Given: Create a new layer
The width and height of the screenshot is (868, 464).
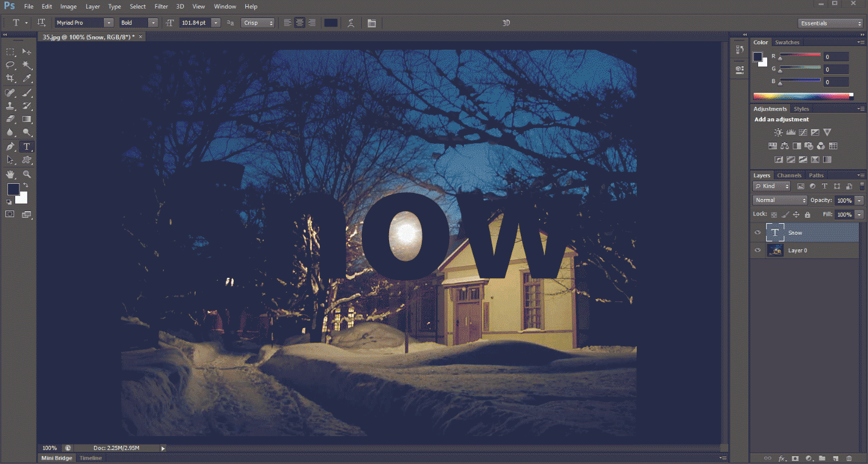Looking at the screenshot, I should point(835,459).
